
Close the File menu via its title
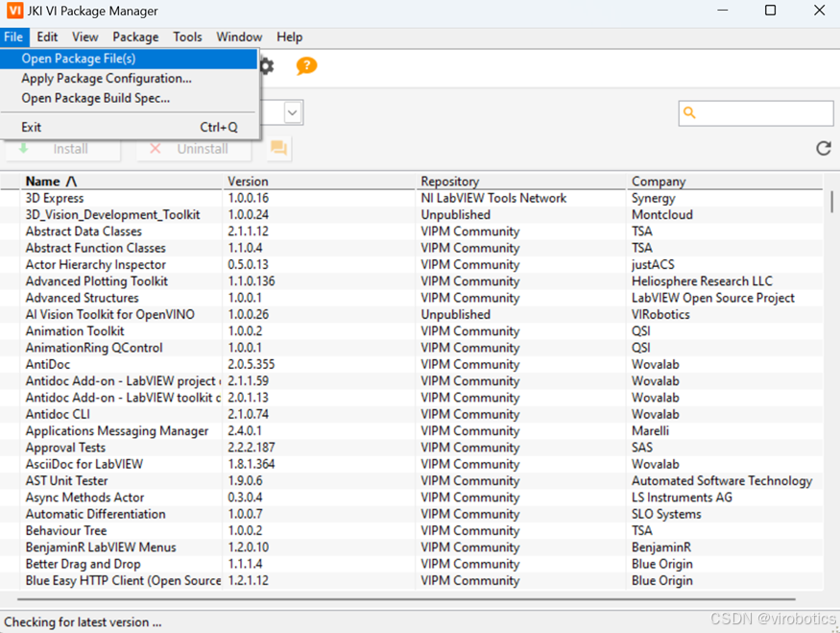click(13, 37)
